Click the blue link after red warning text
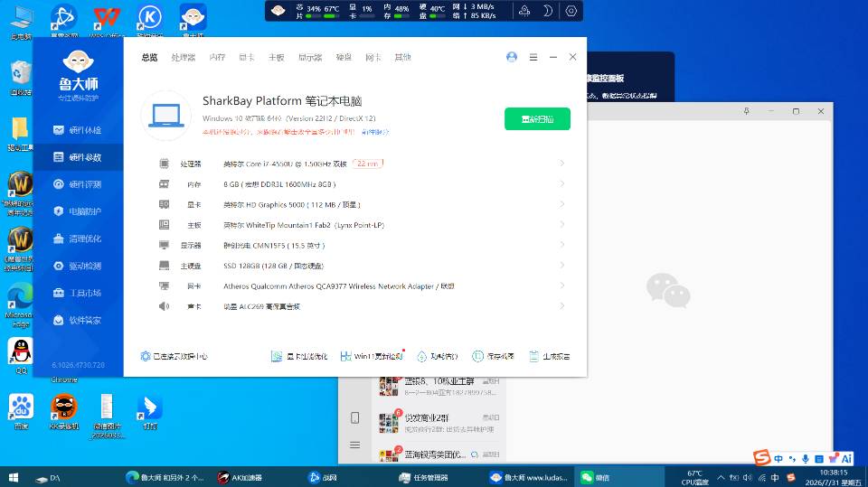The height and width of the screenshot is (487, 868). (x=375, y=132)
